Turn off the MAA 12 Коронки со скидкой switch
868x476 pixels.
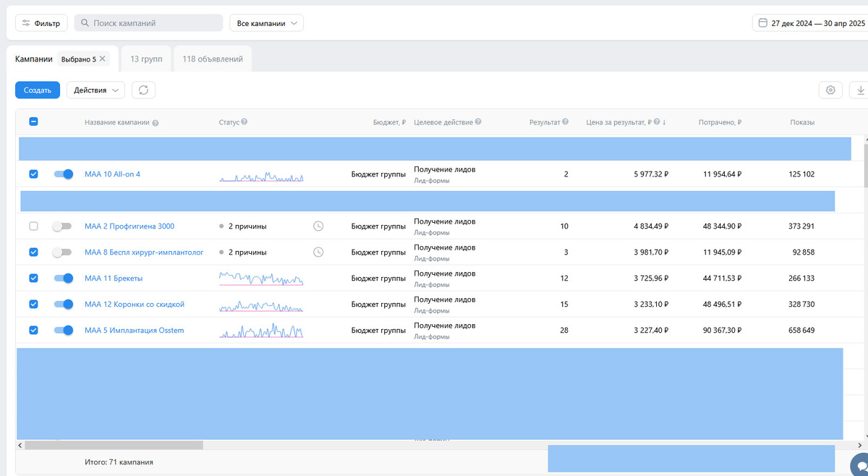[64, 305]
